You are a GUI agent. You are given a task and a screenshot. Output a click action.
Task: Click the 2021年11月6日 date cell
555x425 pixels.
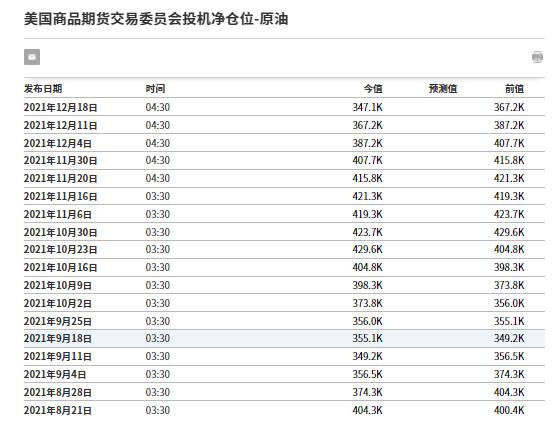[x=58, y=214]
